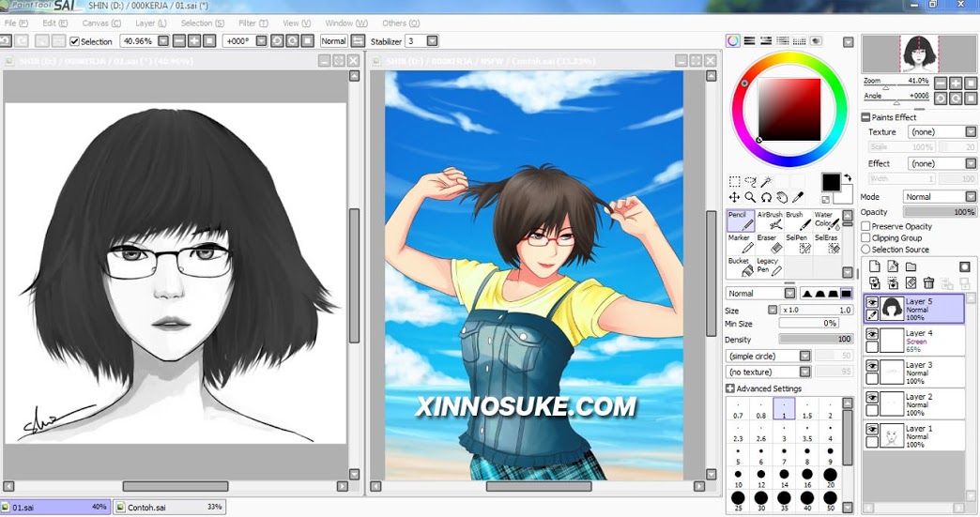Image resolution: width=980 pixels, height=517 pixels.
Task: Select the Hand pan tool
Action: pyautogui.click(x=782, y=197)
